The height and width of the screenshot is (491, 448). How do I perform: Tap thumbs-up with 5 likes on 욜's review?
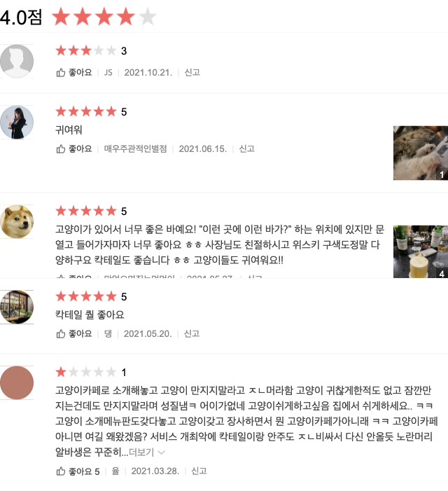[78, 471]
